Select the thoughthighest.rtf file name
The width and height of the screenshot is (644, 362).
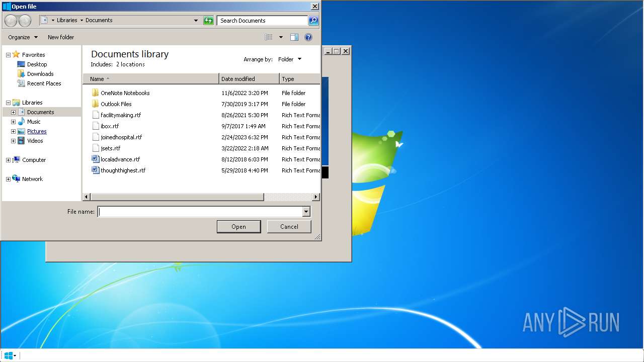point(123,170)
